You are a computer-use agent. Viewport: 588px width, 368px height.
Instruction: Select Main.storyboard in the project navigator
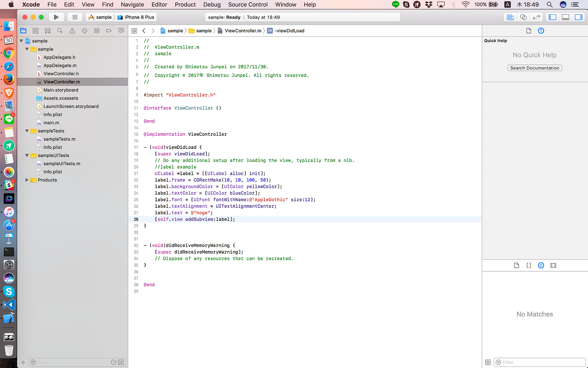[x=61, y=90]
